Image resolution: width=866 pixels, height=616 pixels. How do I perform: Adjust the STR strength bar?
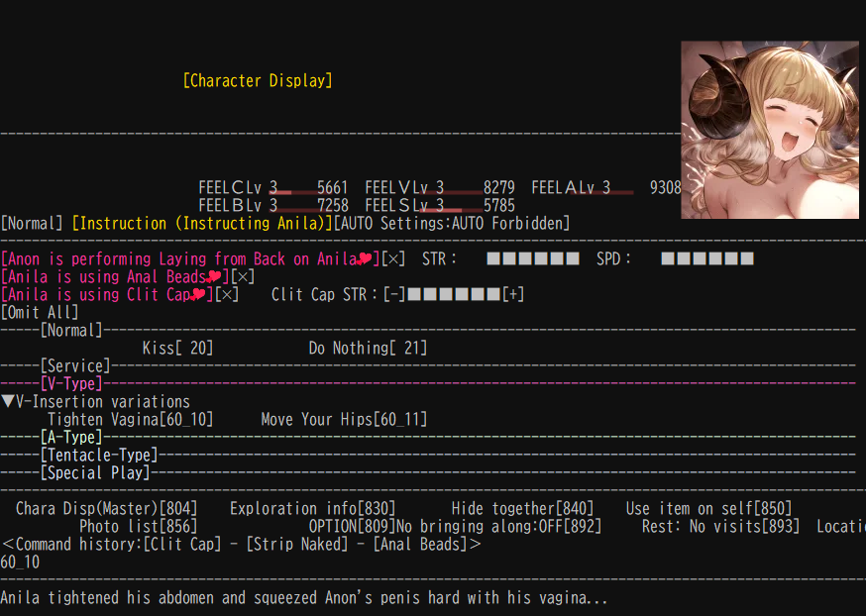[x=533, y=258]
